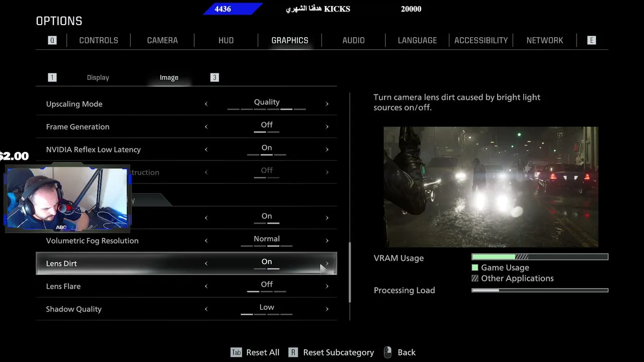Screen dimensions: 644x362
Task: Click right arrow for NVIDIA Reflex Low Latency
Action: coord(327,149)
